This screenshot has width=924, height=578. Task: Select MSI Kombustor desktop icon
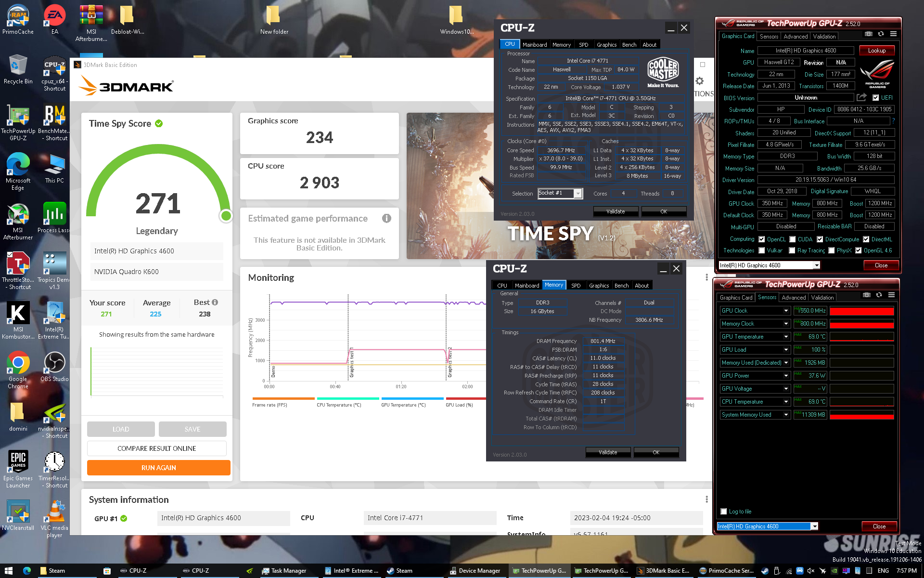18,320
